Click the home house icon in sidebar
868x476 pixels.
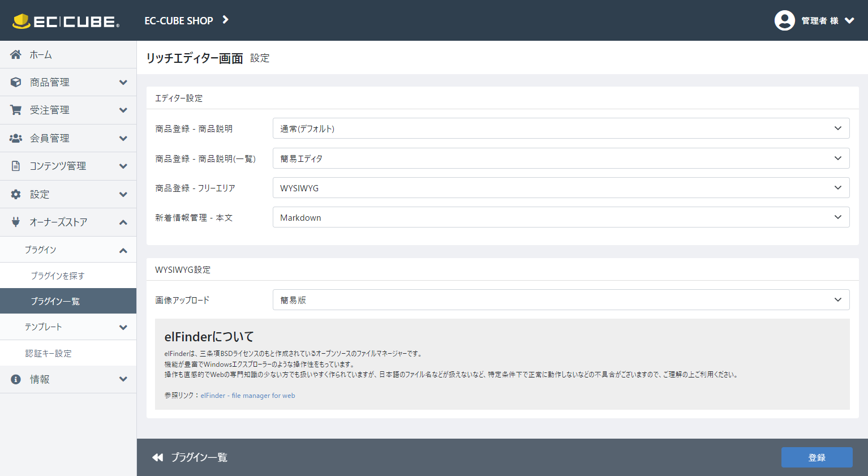[x=16, y=54]
